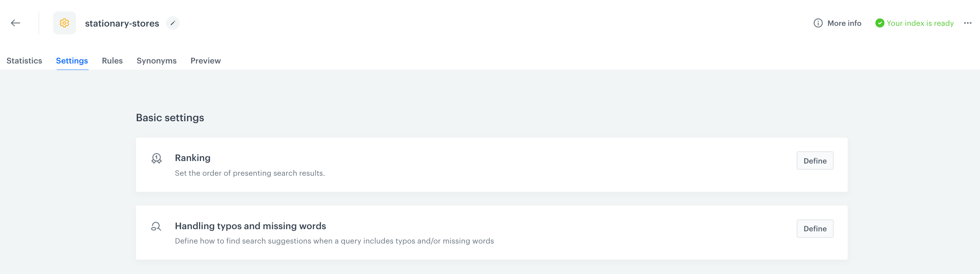Switch to the Statistics tab

click(x=24, y=61)
